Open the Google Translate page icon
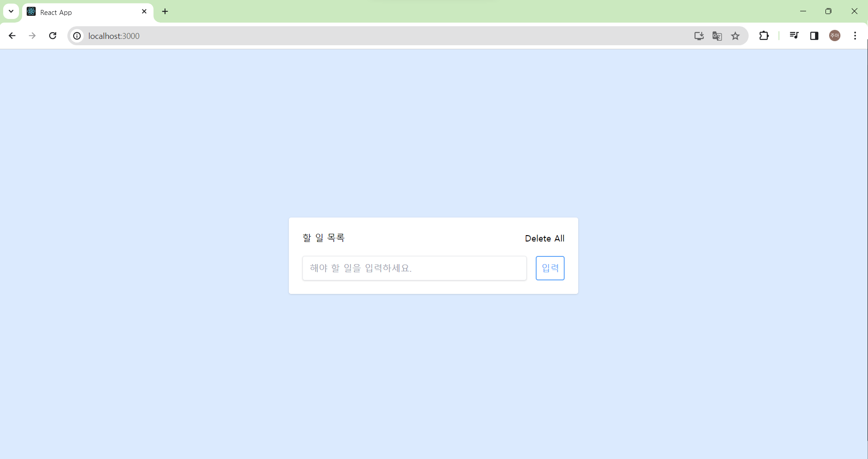Viewport: 868px width, 459px height. [x=717, y=36]
